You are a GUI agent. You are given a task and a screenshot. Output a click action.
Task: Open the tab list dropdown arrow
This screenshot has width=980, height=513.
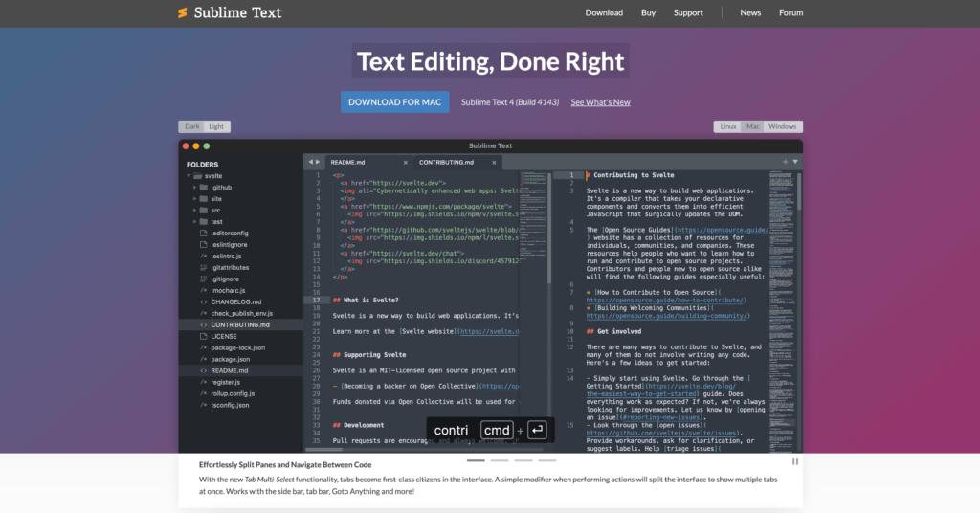pos(794,162)
